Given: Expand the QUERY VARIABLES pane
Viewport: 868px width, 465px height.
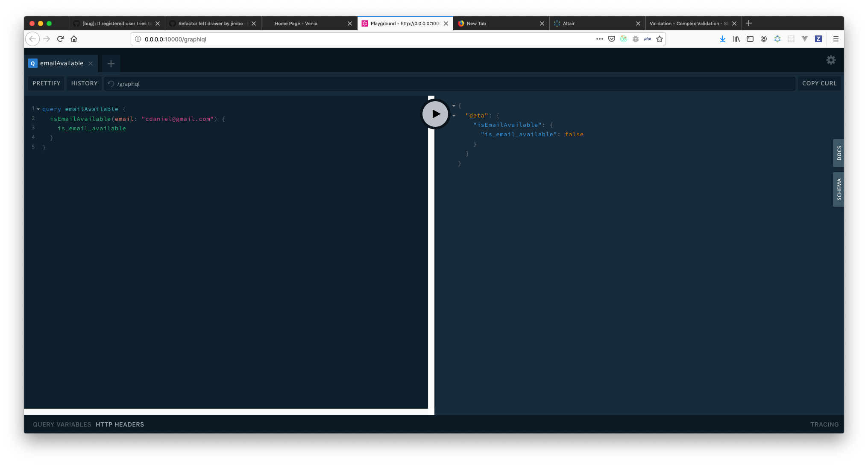Looking at the screenshot, I should [x=62, y=424].
